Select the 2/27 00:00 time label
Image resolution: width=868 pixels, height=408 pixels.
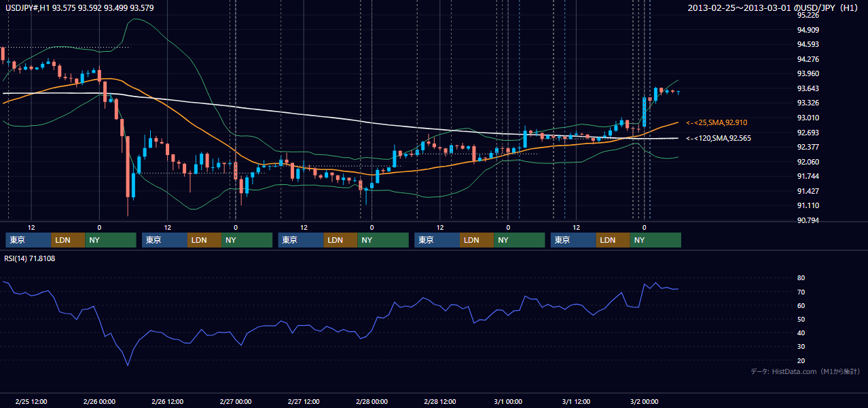[236, 402]
